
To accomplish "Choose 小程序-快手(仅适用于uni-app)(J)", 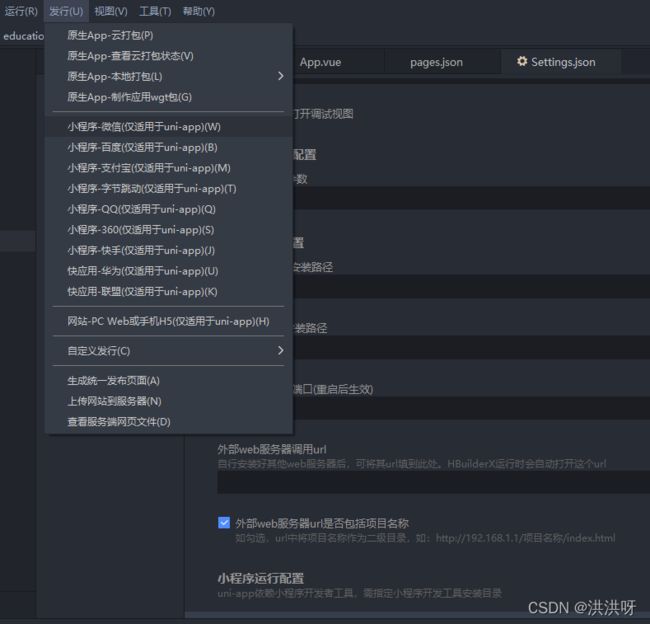I will [x=169, y=250].
